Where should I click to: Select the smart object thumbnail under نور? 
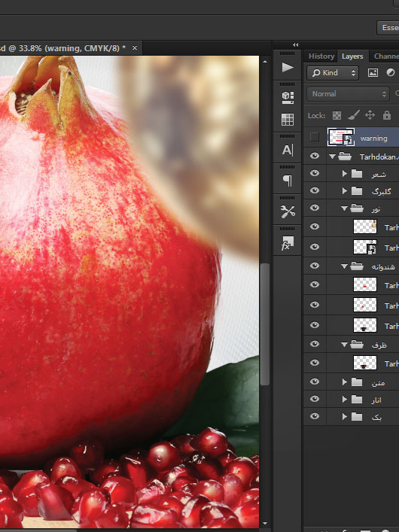point(365,247)
